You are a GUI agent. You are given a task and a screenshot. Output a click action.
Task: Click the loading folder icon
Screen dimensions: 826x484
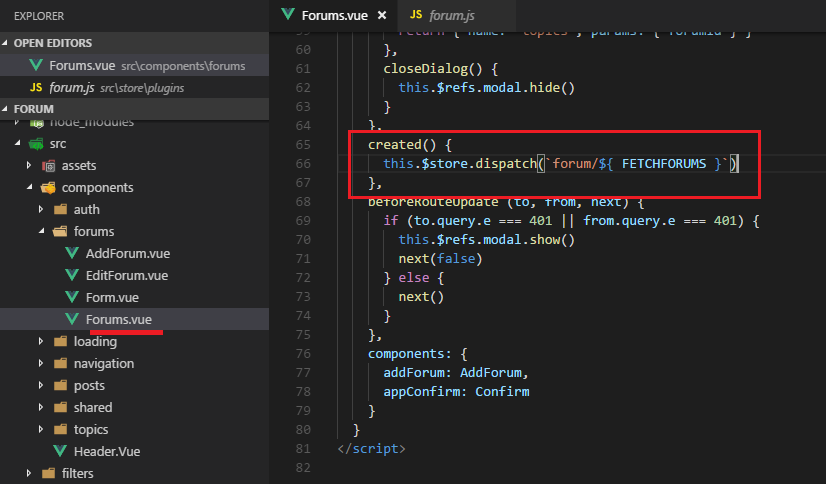(61, 341)
